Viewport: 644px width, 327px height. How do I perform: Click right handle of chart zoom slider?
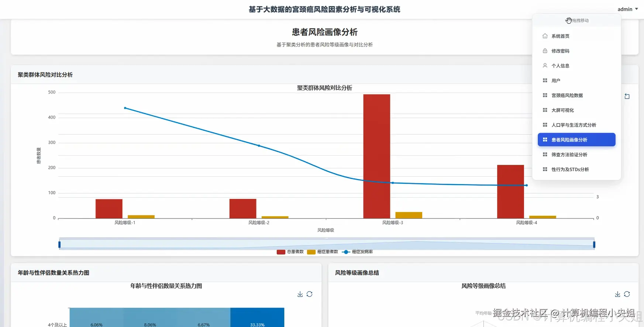pyautogui.click(x=594, y=244)
